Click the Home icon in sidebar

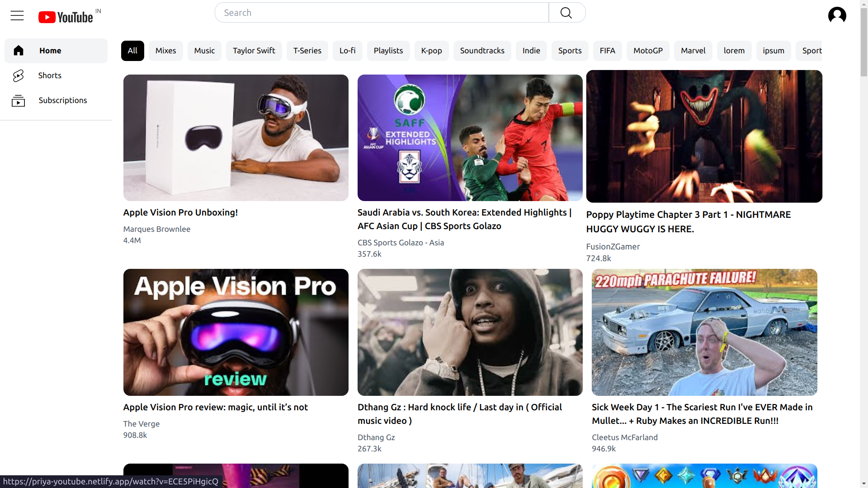pyautogui.click(x=19, y=51)
